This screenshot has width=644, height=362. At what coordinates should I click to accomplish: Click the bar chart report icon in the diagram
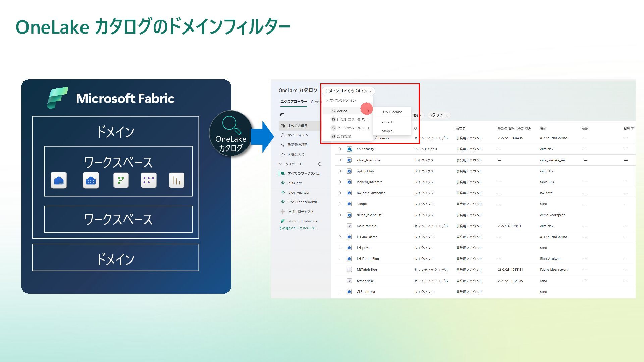(x=177, y=180)
